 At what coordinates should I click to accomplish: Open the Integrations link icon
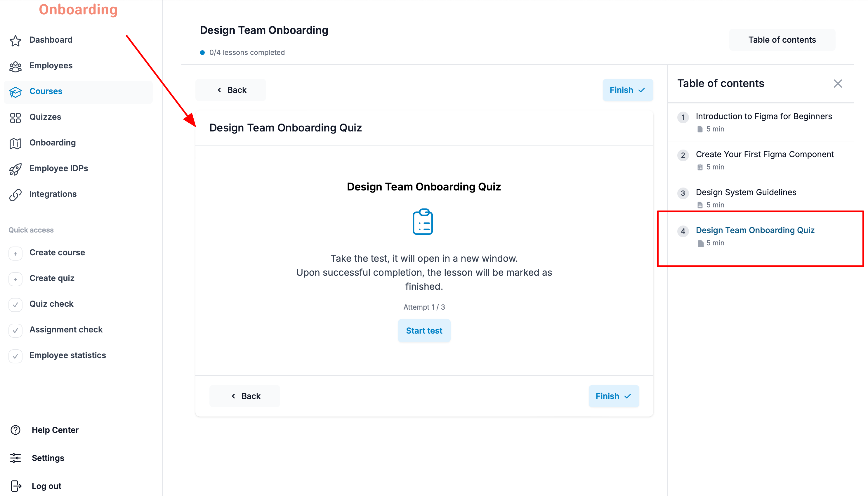coord(15,195)
